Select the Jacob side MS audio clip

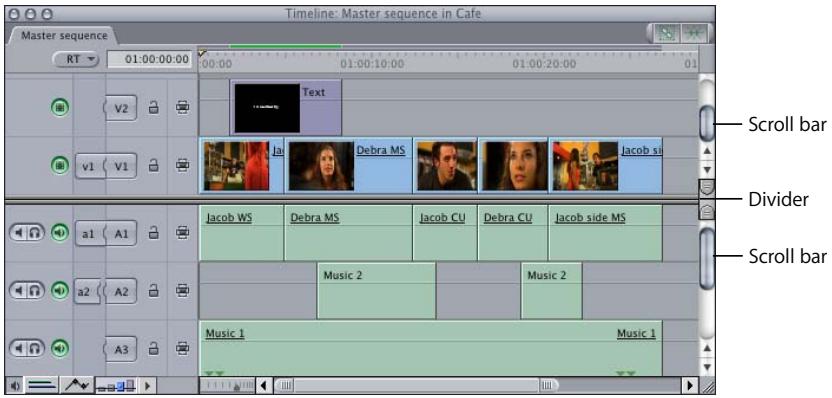pyautogui.click(x=605, y=233)
